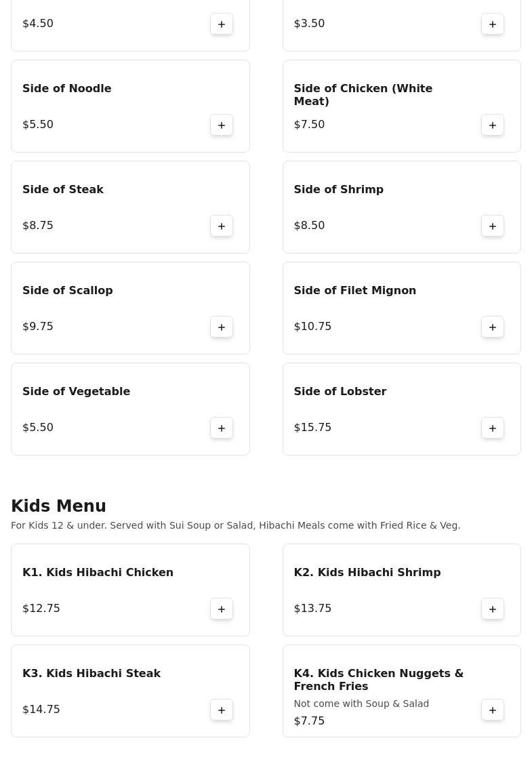Add Side of Filet Mignon
Viewport: 532px width, 772px height.
point(493,327)
